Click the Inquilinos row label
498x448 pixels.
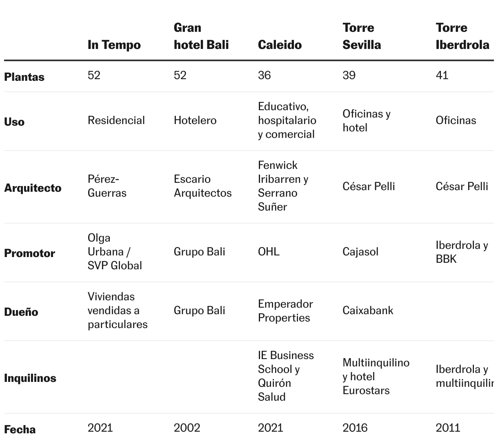pyautogui.click(x=30, y=378)
